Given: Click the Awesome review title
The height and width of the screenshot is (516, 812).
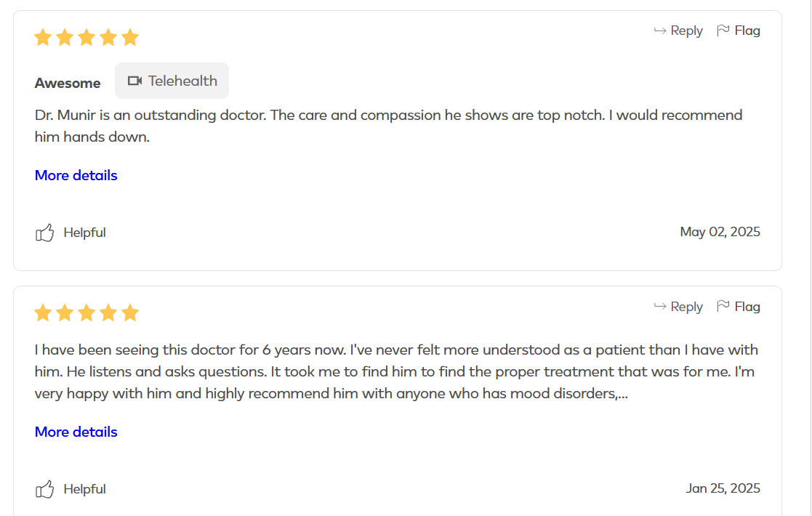Looking at the screenshot, I should tap(68, 83).
